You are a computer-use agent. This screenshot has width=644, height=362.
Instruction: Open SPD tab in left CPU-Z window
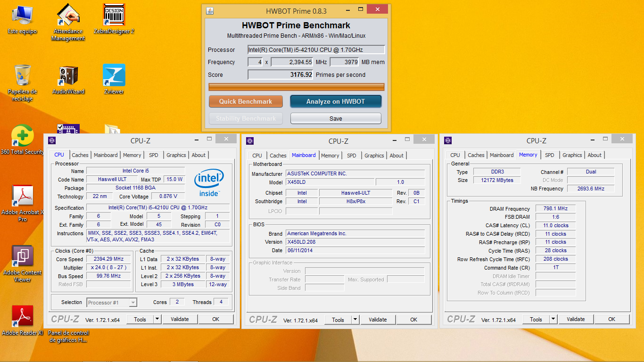coord(154,155)
